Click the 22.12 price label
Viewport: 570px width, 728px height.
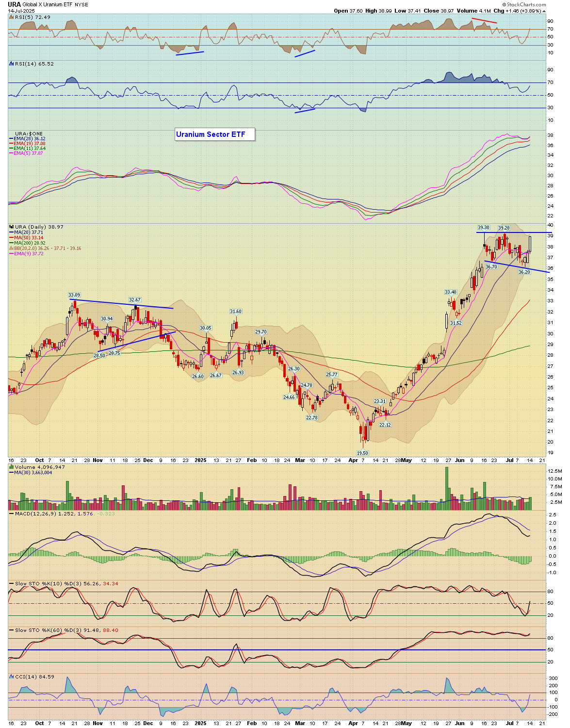click(x=385, y=425)
